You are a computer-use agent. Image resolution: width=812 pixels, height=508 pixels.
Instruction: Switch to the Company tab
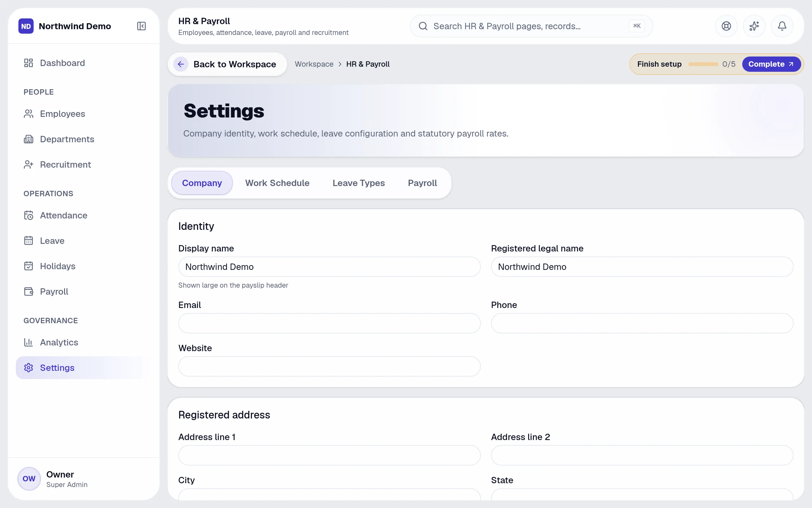pyautogui.click(x=202, y=183)
